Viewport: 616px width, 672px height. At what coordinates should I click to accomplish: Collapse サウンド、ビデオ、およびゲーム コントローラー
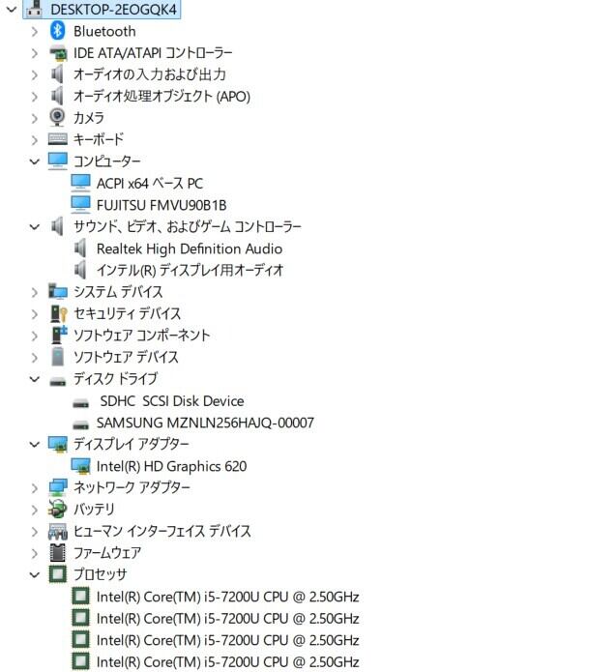(x=34, y=226)
